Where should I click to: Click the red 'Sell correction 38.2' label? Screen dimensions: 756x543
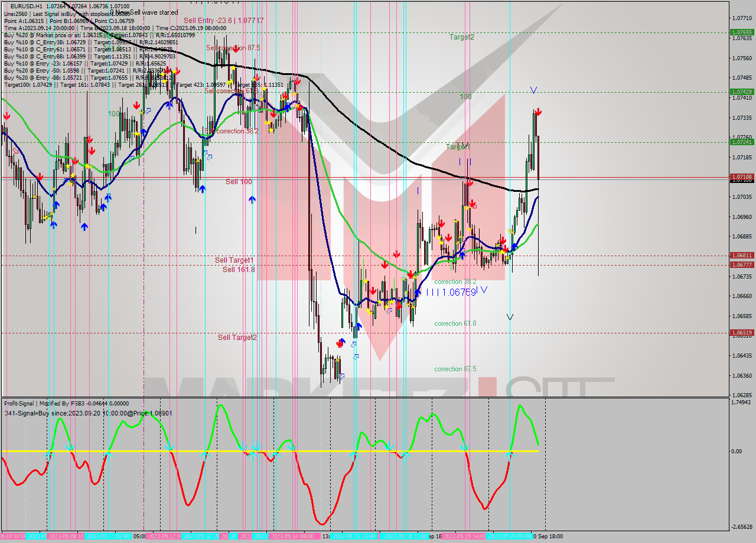(x=232, y=131)
